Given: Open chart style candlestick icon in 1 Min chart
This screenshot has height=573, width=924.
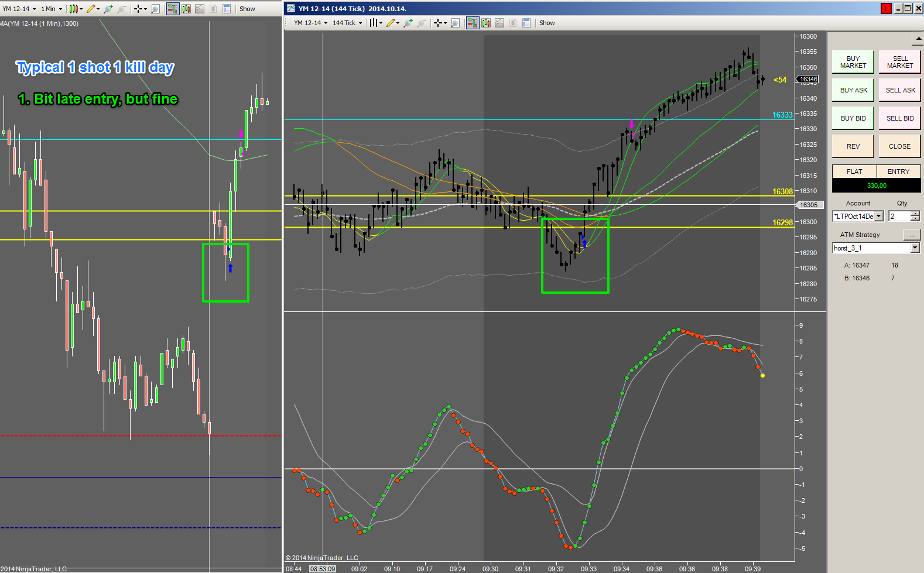Looking at the screenshot, I should 73,9.
